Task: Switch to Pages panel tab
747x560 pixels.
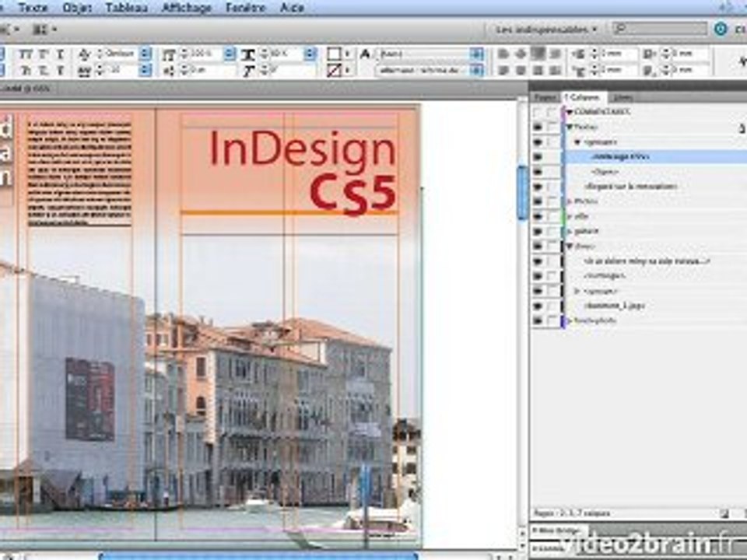Action: [545, 98]
